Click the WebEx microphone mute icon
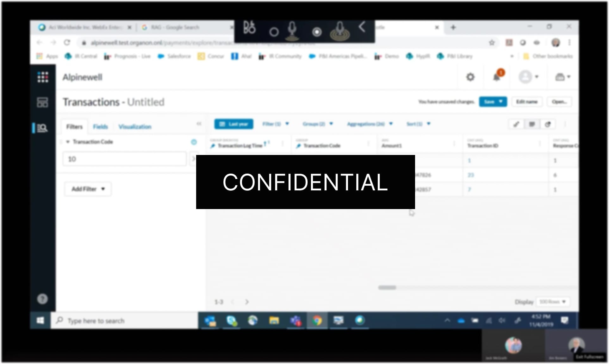This screenshot has height=364, width=609. [x=292, y=31]
